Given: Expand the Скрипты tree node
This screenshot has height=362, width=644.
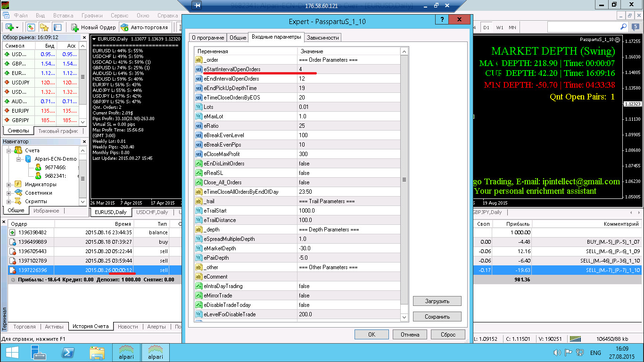Looking at the screenshot, I should (9, 201).
